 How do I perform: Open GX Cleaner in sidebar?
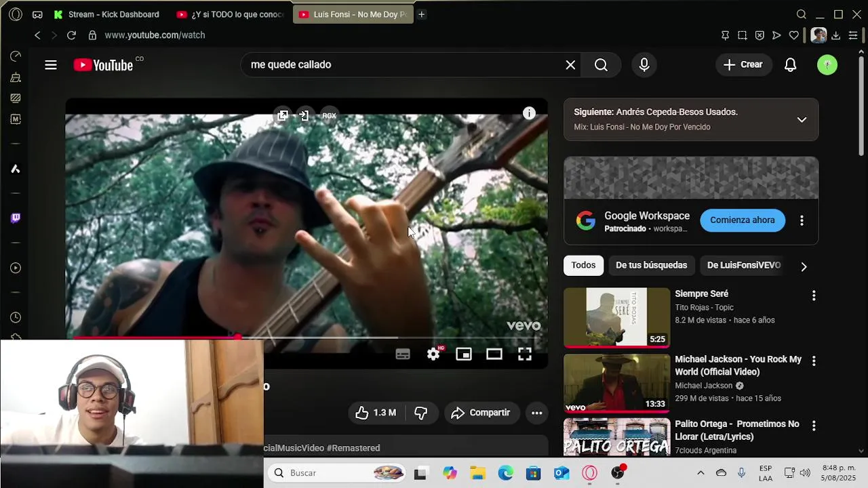coord(16,78)
